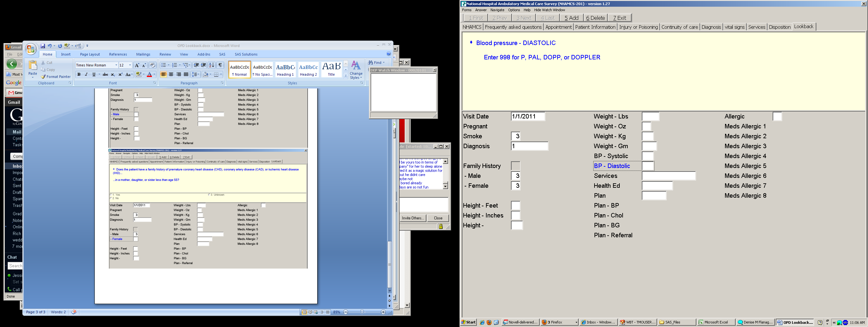Open the font name dropdown
Screen dimensions: 868x327
[116, 65]
